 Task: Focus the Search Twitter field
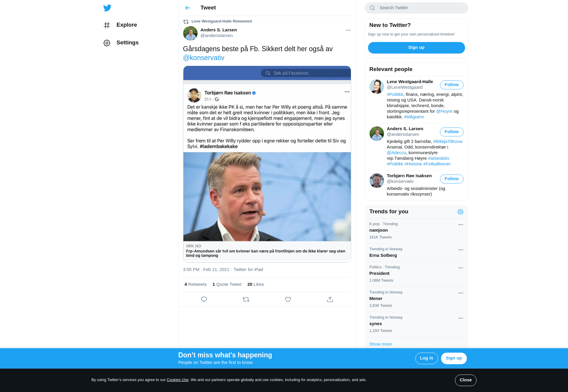click(416, 8)
